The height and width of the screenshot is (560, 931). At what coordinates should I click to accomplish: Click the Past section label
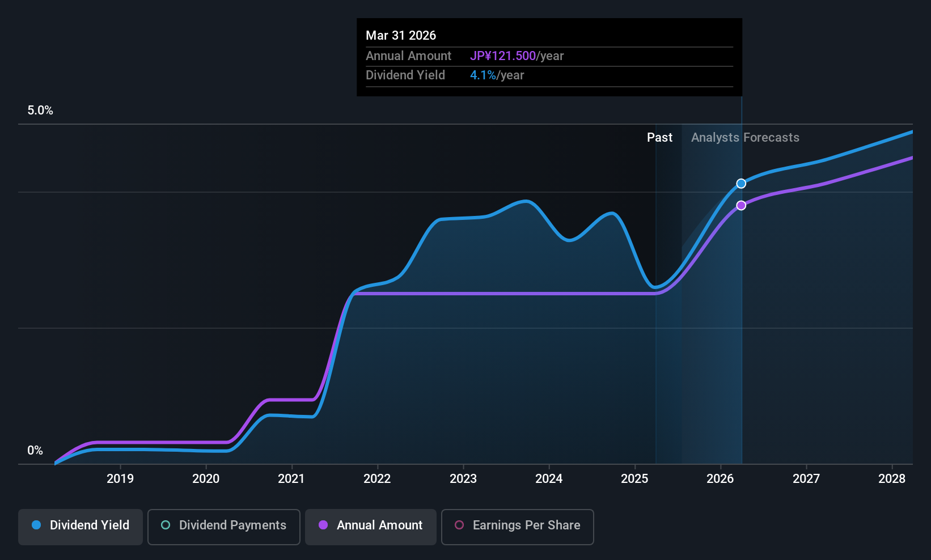click(659, 138)
